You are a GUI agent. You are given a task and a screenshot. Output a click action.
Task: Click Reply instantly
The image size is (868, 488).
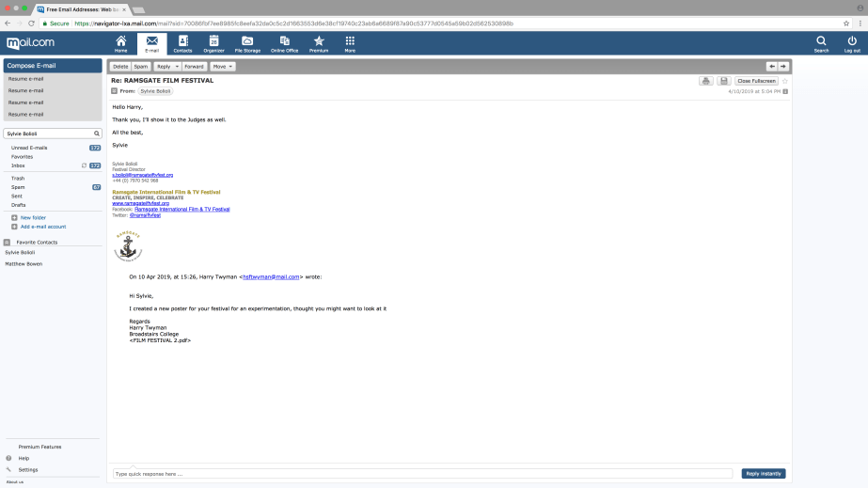pyautogui.click(x=764, y=474)
